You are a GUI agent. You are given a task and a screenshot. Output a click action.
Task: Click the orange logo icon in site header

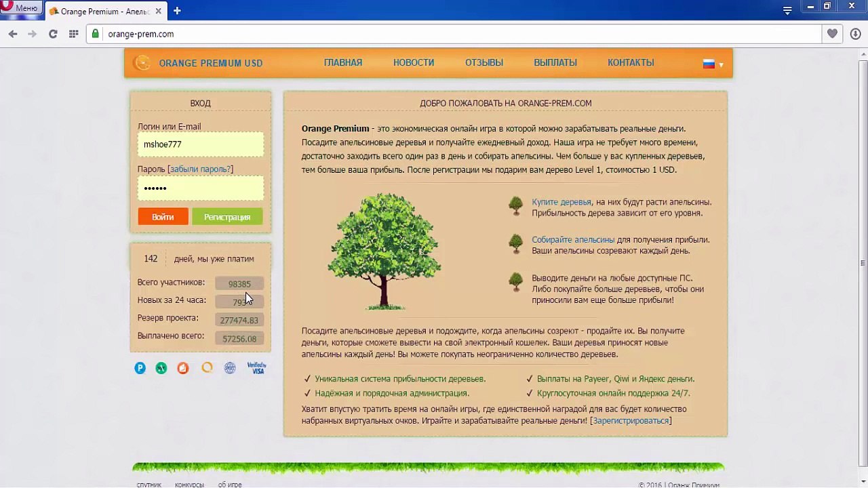142,63
